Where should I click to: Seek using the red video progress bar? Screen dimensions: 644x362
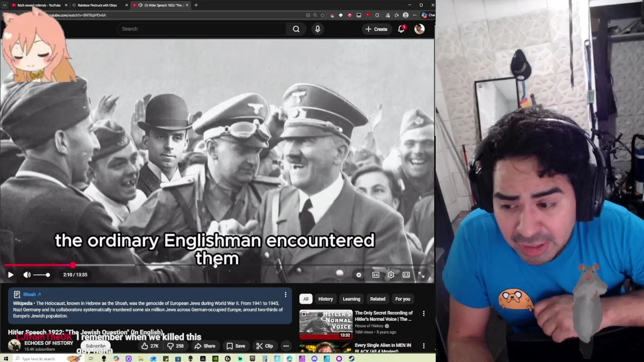coord(217,265)
